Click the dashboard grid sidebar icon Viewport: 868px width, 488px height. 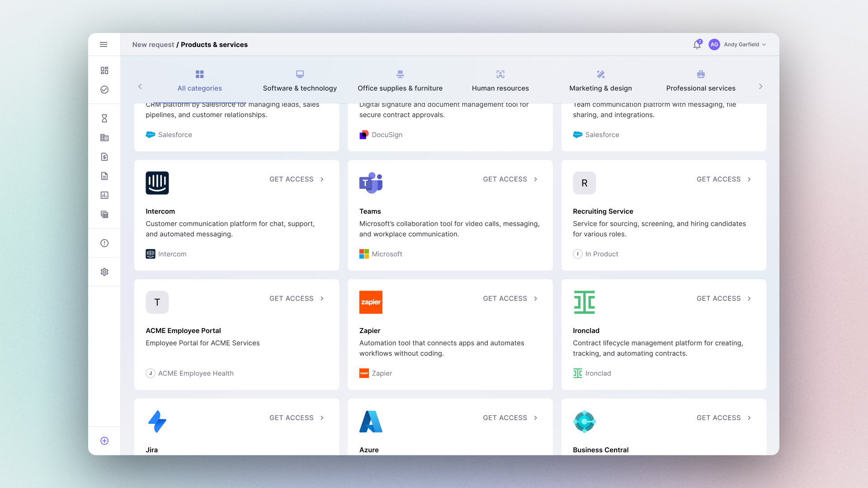104,70
